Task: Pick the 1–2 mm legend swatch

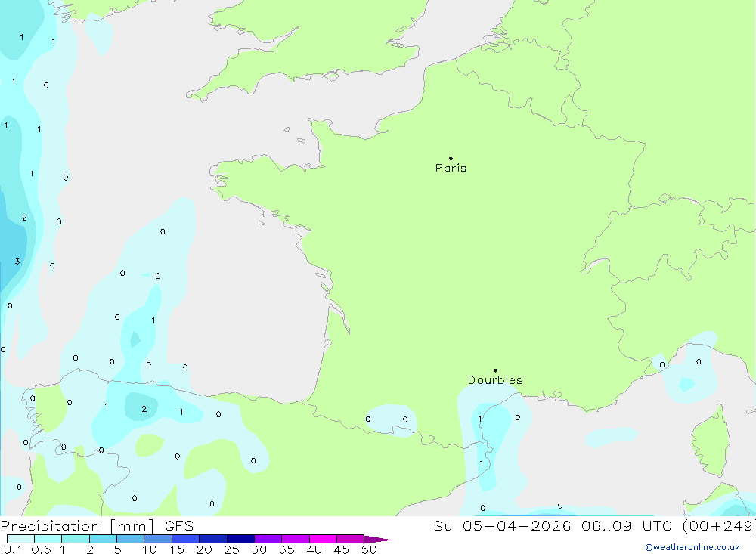Action: pyautogui.click(x=76, y=539)
